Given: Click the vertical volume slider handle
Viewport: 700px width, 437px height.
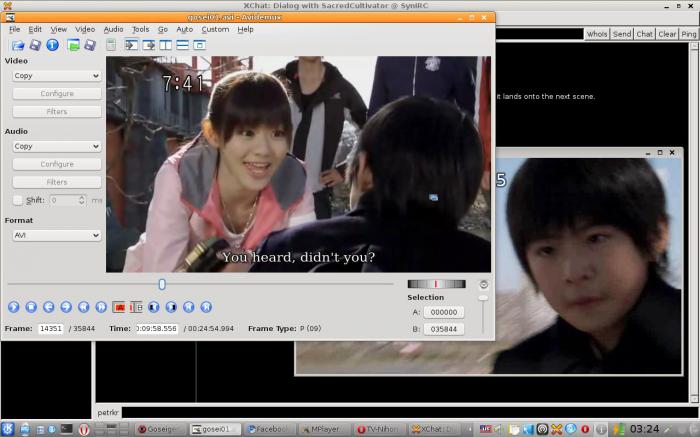Looking at the screenshot, I should (x=483, y=298).
